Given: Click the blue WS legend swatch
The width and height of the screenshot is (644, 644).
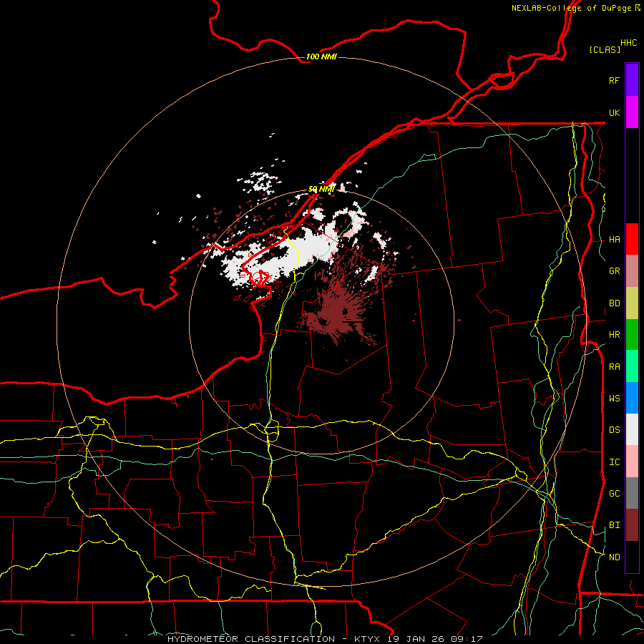Looking at the screenshot, I should click(x=632, y=398).
